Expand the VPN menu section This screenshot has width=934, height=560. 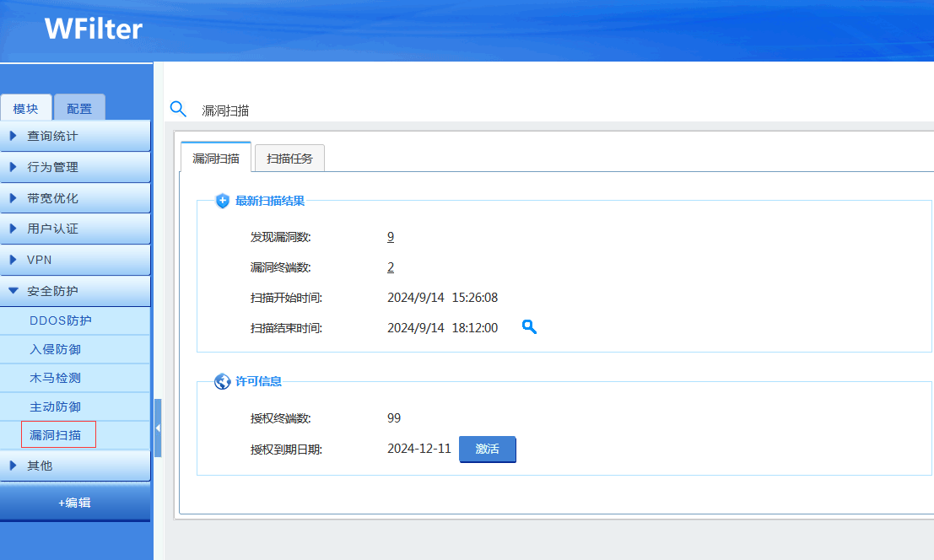click(x=75, y=260)
